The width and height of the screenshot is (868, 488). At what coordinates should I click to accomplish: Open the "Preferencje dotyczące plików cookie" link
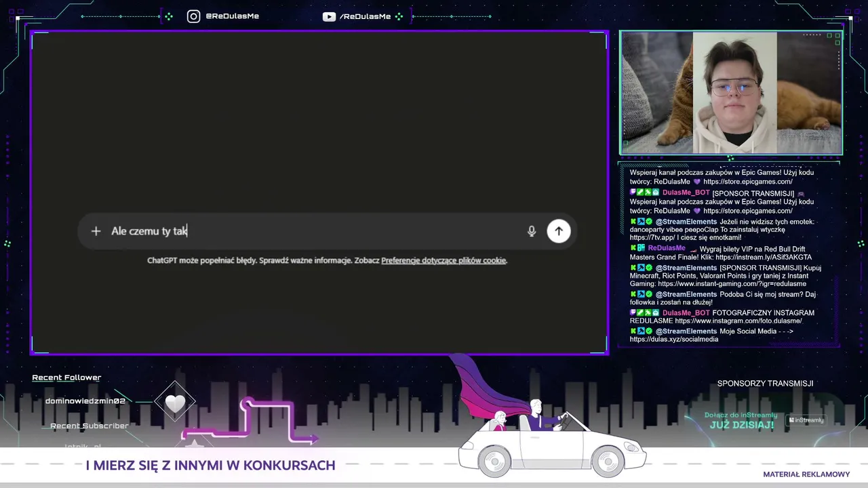(443, 260)
